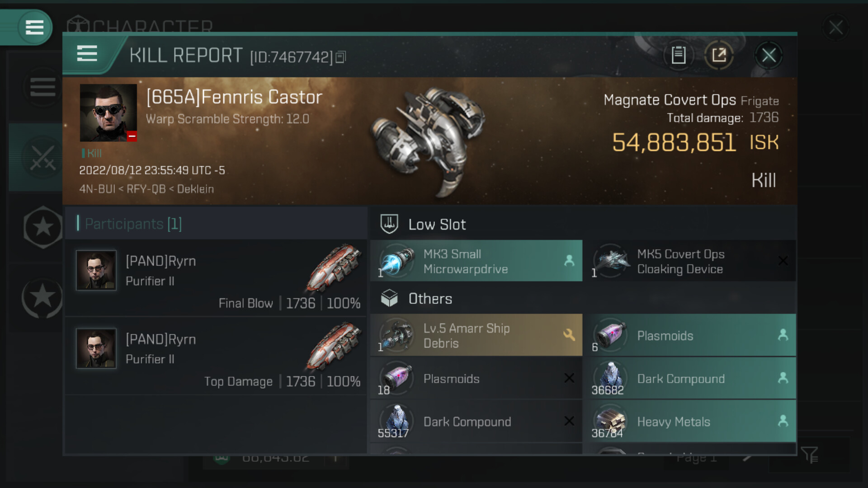Select MK3 Small Microwarpdrive item
The height and width of the screenshot is (488, 868).
point(476,261)
